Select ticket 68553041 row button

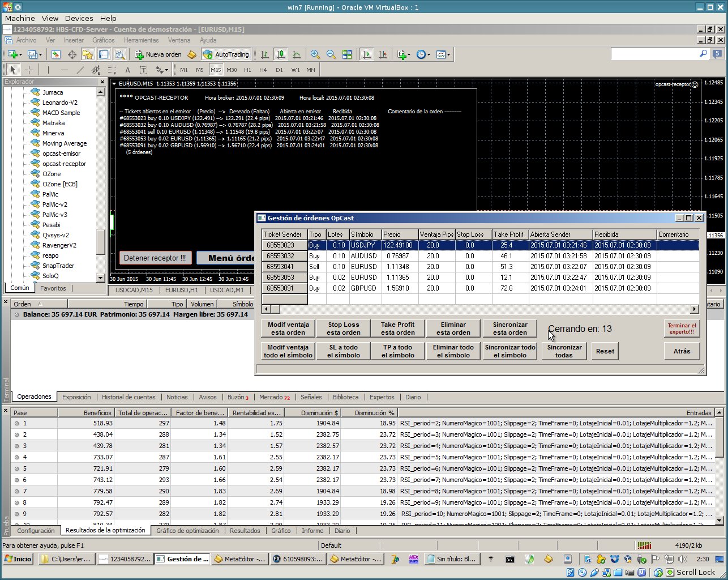click(284, 267)
